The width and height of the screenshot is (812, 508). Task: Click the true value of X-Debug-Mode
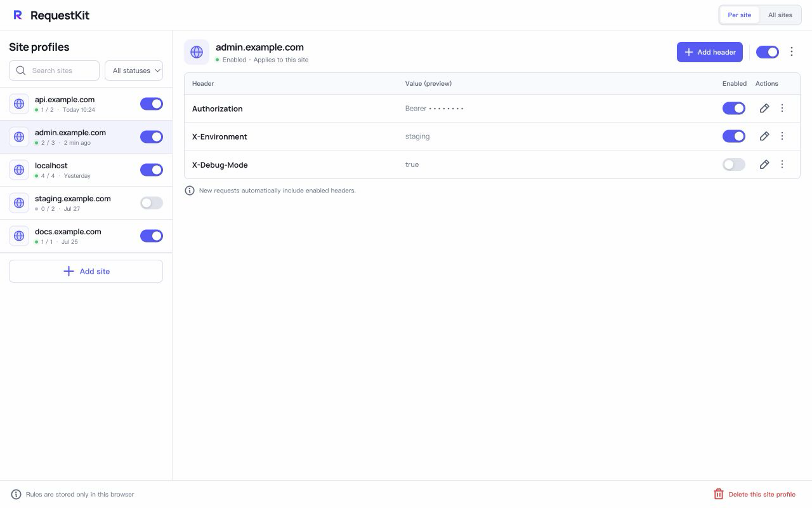412,164
